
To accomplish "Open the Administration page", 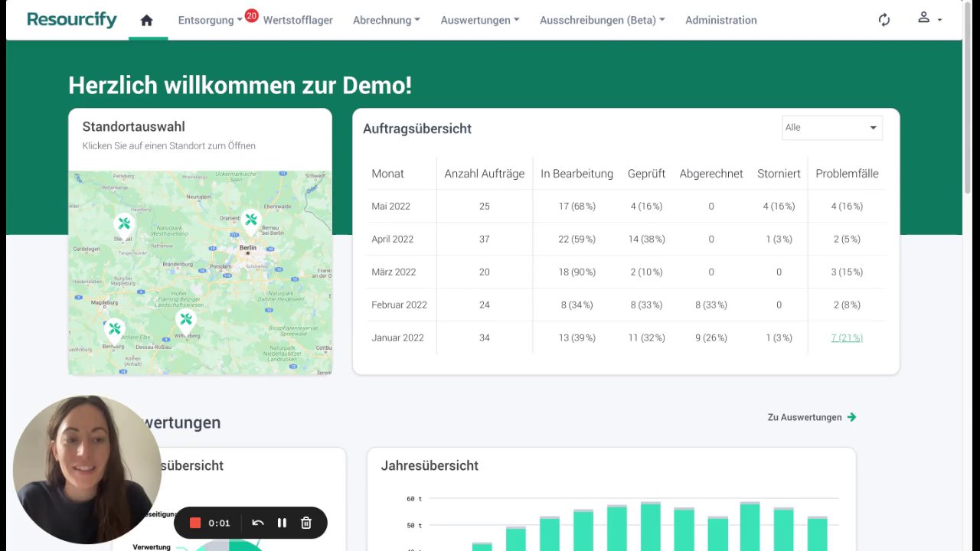I will 721,20.
